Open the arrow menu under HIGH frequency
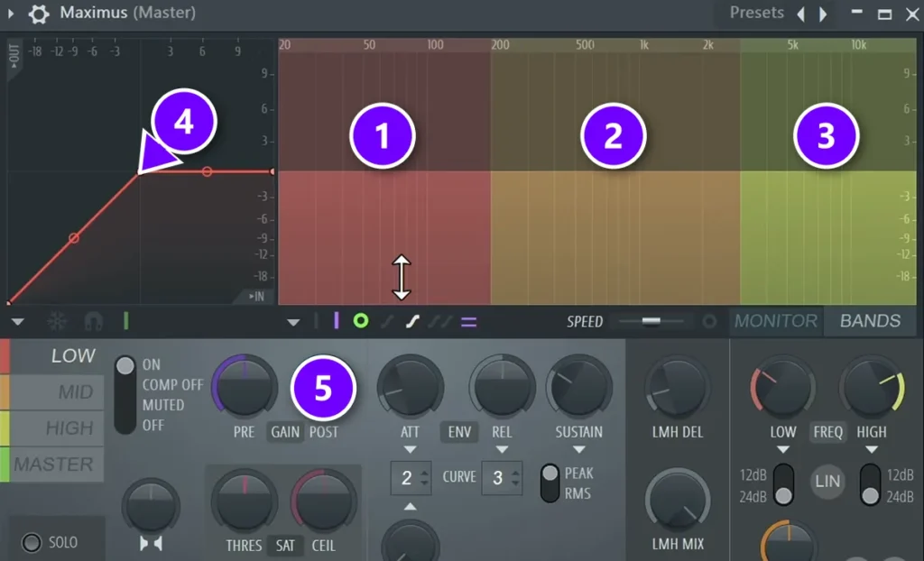 872,450
